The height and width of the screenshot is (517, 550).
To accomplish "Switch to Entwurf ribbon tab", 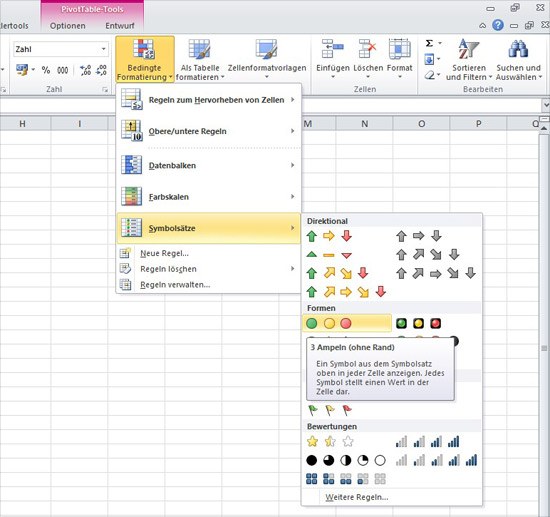I will click(x=120, y=26).
